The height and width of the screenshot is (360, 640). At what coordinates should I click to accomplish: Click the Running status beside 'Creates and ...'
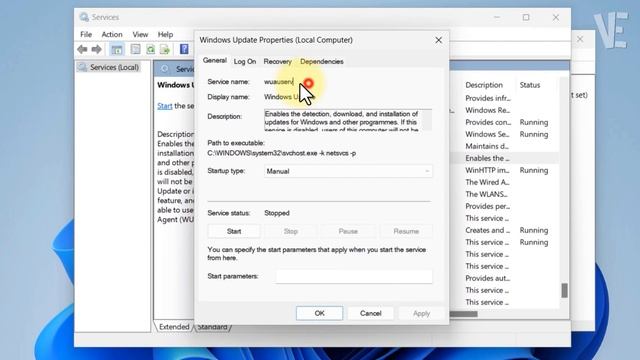tap(534, 230)
